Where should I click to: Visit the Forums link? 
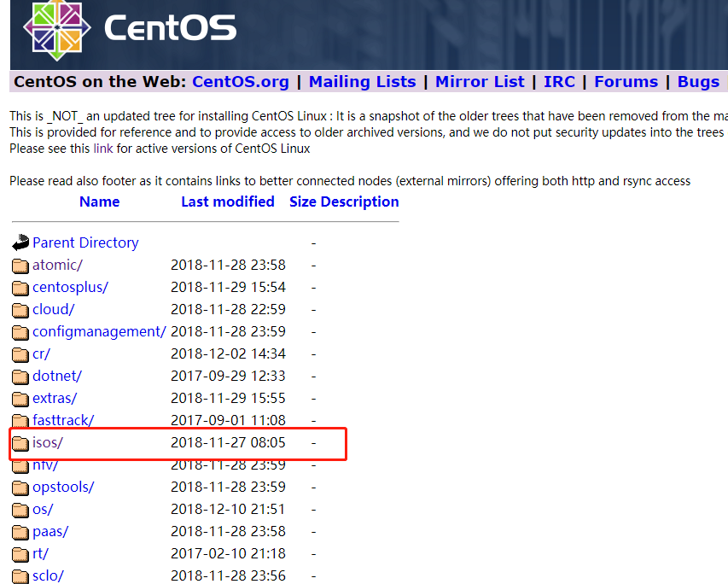click(x=626, y=82)
